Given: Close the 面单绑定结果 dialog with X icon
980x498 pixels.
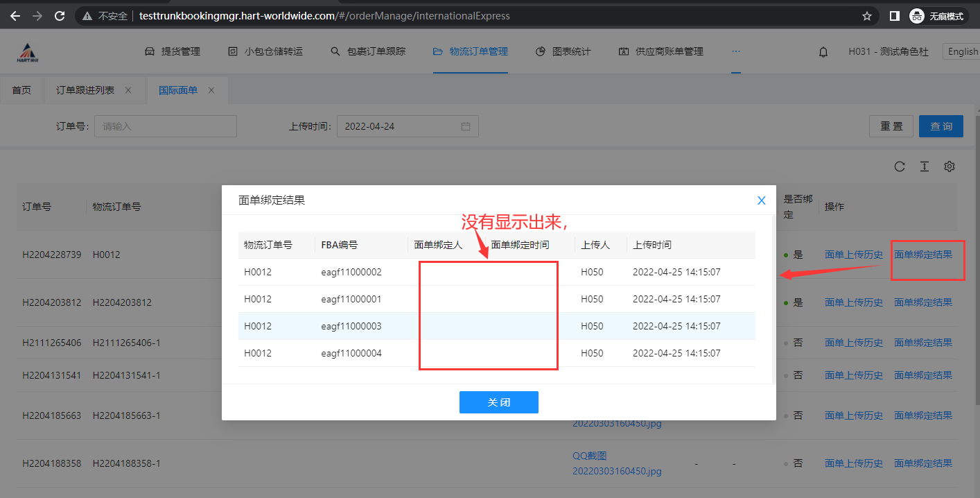Looking at the screenshot, I should coord(761,200).
